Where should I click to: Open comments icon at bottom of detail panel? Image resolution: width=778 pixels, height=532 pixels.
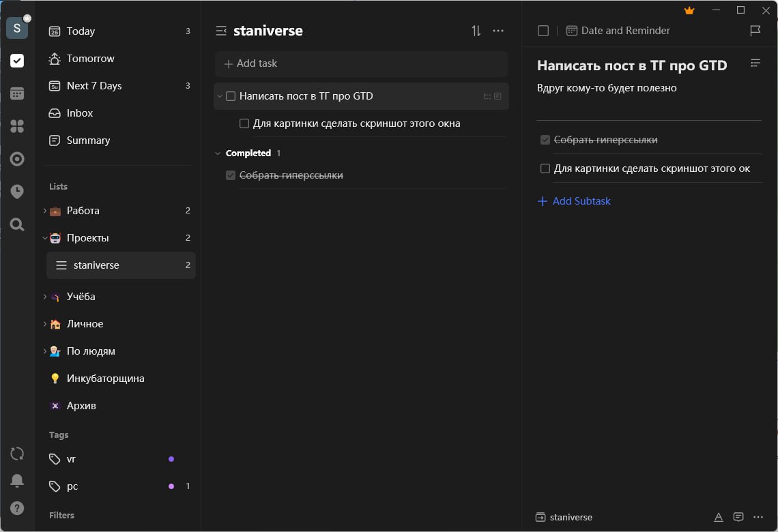(x=738, y=517)
